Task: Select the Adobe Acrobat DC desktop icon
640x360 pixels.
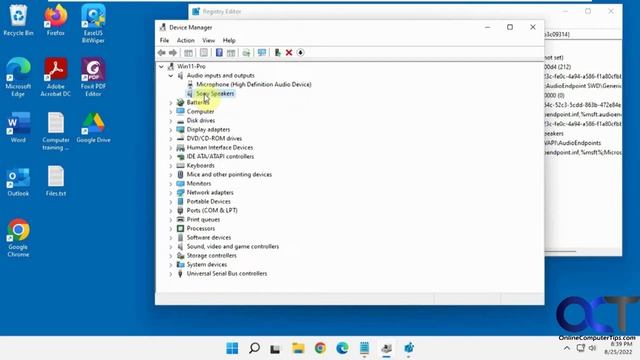Action: (x=56, y=77)
